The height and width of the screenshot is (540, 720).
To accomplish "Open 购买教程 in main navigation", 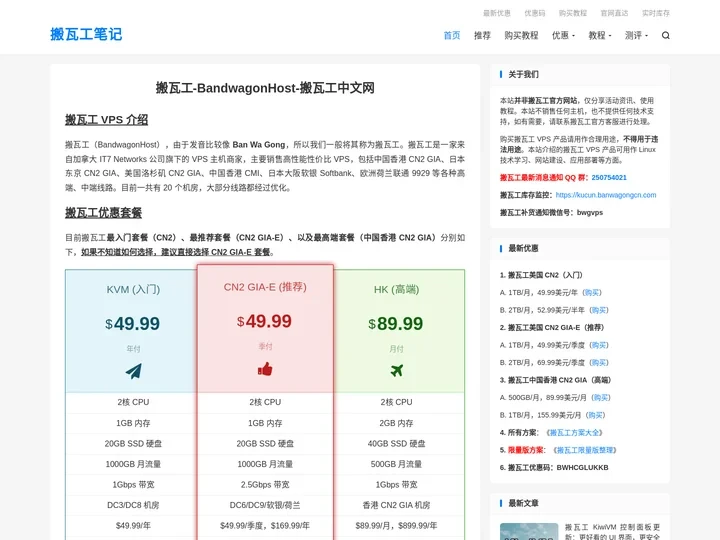I will point(521,35).
